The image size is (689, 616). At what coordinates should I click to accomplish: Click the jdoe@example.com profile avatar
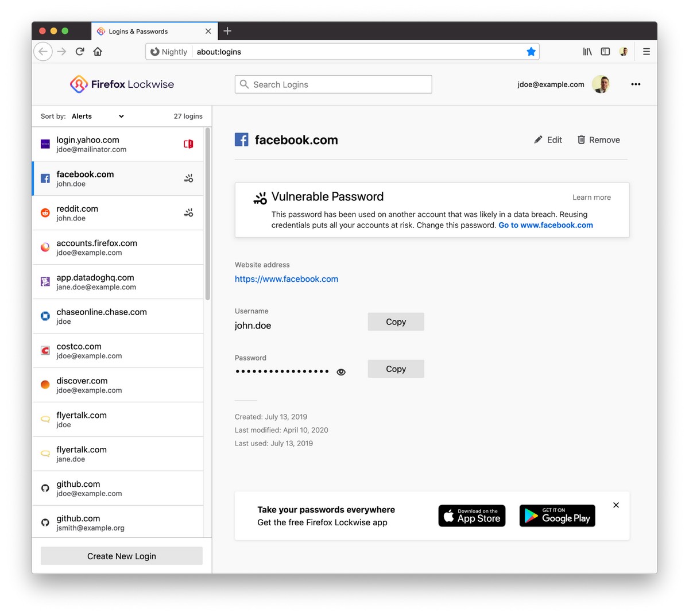(601, 84)
